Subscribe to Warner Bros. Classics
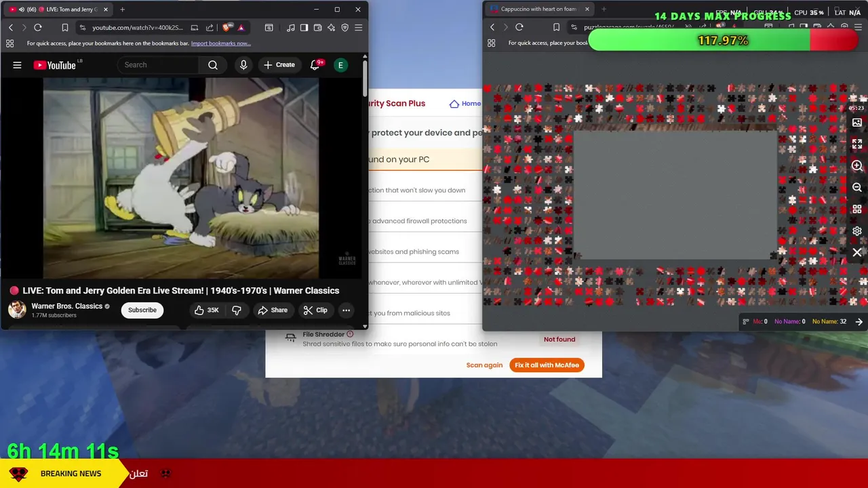The height and width of the screenshot is (488, 868). coord(142,310)
